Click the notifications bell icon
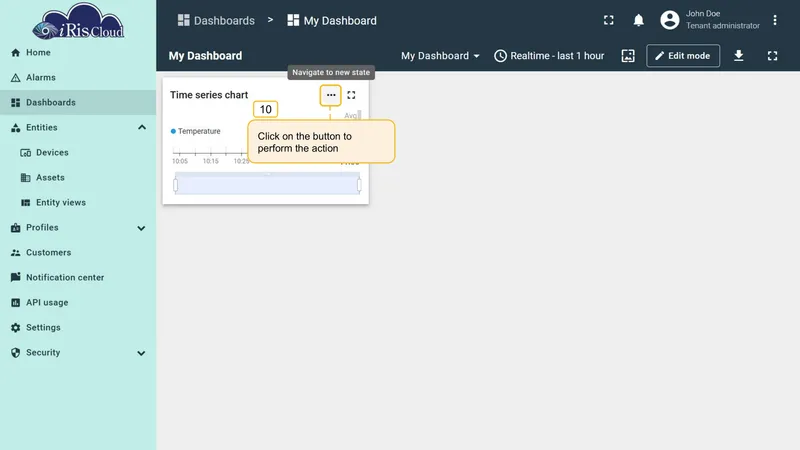The image size is (800, 450). point(638,20)
